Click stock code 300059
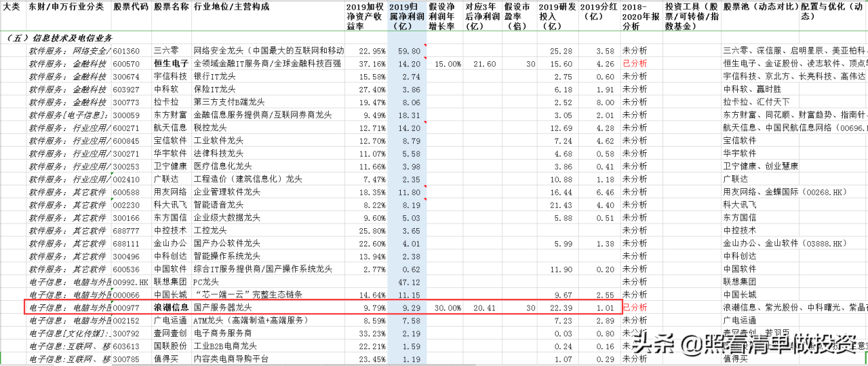Screen dimensions: 868x366 click(x=127, y=115)
